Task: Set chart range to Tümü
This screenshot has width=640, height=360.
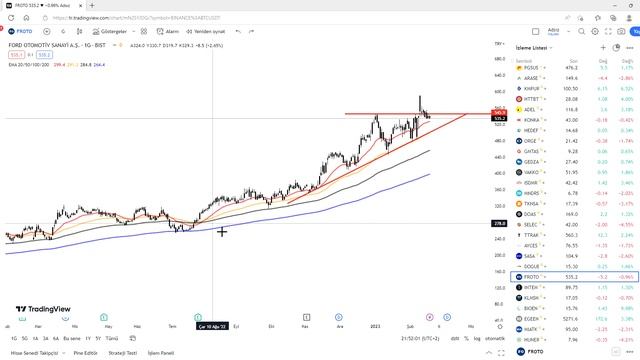Action: pyautogui.click(x=111, y=338)
